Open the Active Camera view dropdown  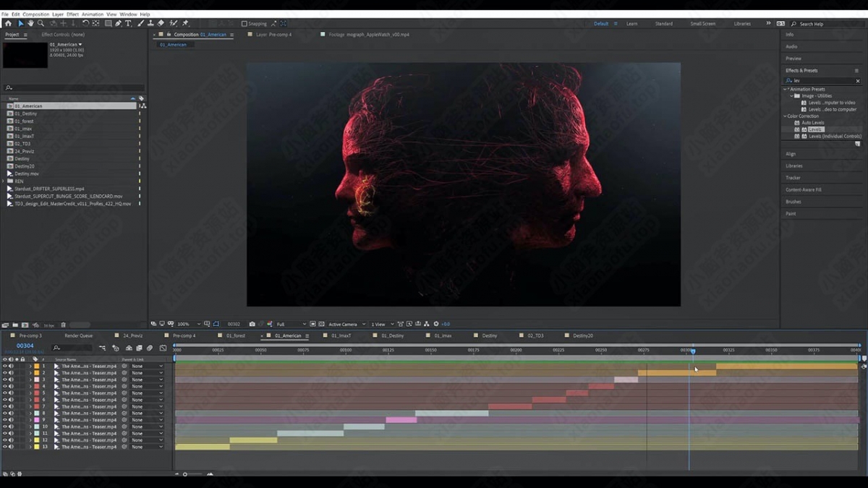coord(346,324)
